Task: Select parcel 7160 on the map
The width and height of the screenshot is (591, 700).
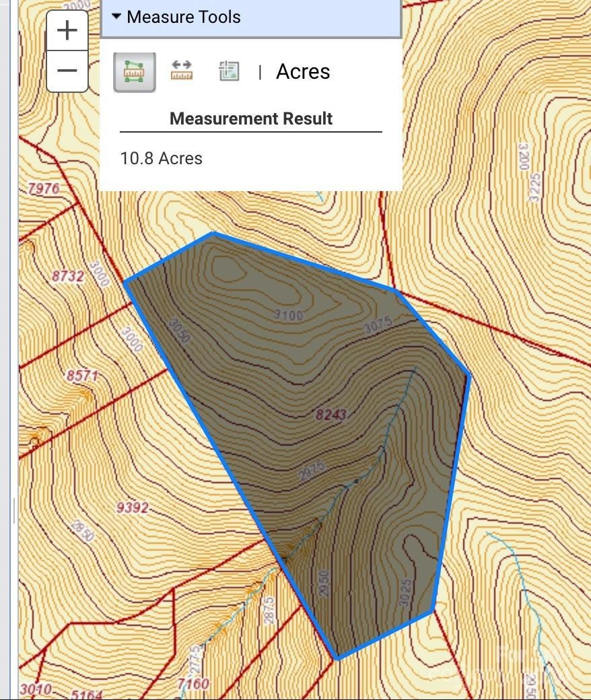Action: (193, 685)
